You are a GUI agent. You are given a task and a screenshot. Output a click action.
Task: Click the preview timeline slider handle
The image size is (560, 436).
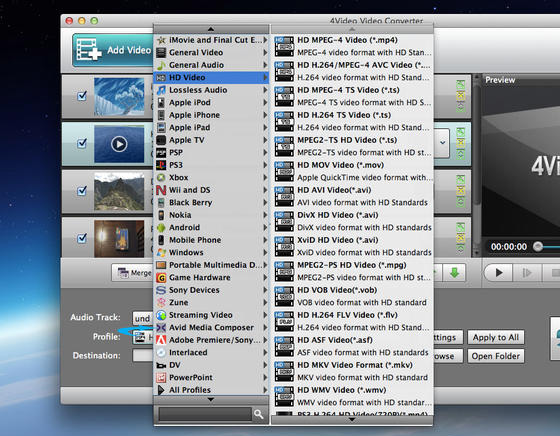tap(538, 246)
